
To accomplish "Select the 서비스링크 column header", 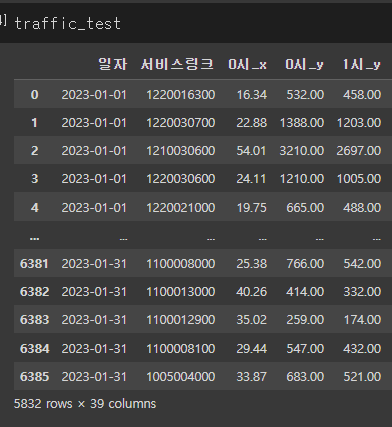I will pos(177,64).
